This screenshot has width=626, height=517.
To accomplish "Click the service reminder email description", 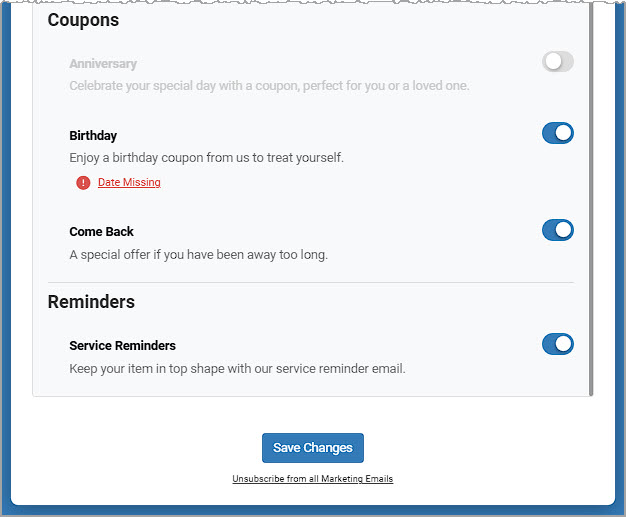I will [237, 369].
